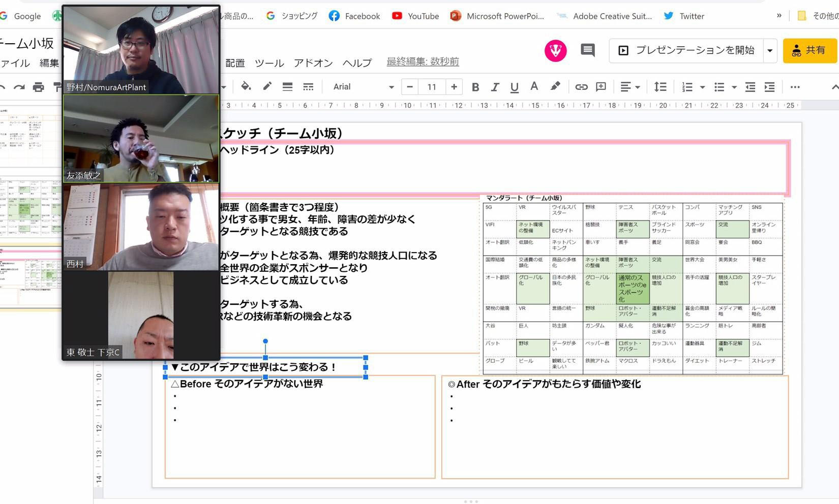
Task: Select the fill color bucket icon
Action: [x=246, y=87]
